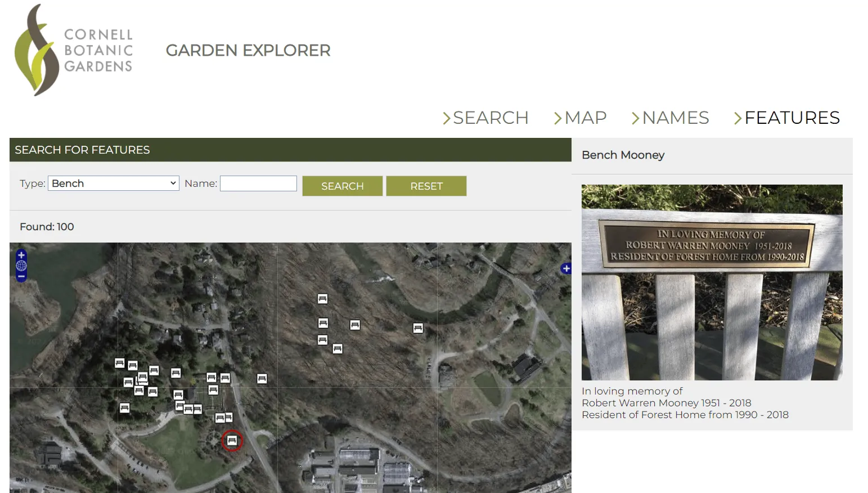Open the NAMES navigation item
The width and height of the screenshot is (868, 493).
point(670,118)
